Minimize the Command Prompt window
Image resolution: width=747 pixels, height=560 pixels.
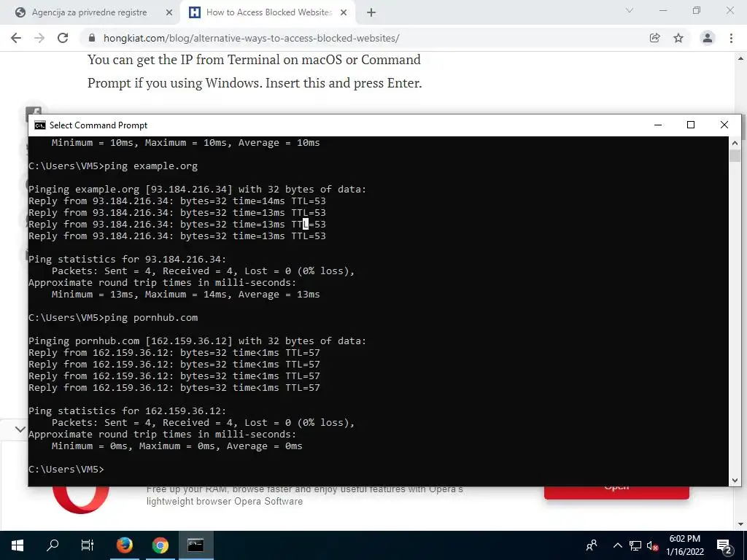click(x=658, y=125)
